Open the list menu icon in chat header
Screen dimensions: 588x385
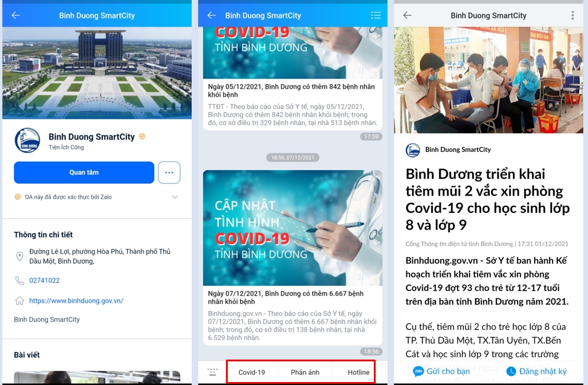(x=376, y=15)
